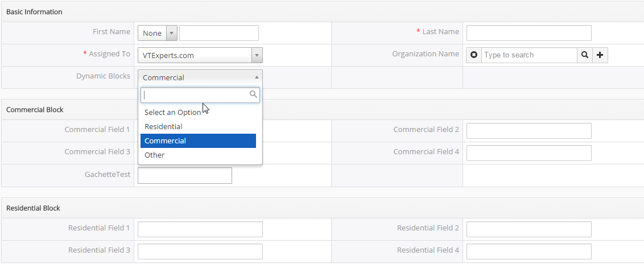Click the Commercial Block section header
This screenshot has width=644, height=264.
click(x=322, y=110)
